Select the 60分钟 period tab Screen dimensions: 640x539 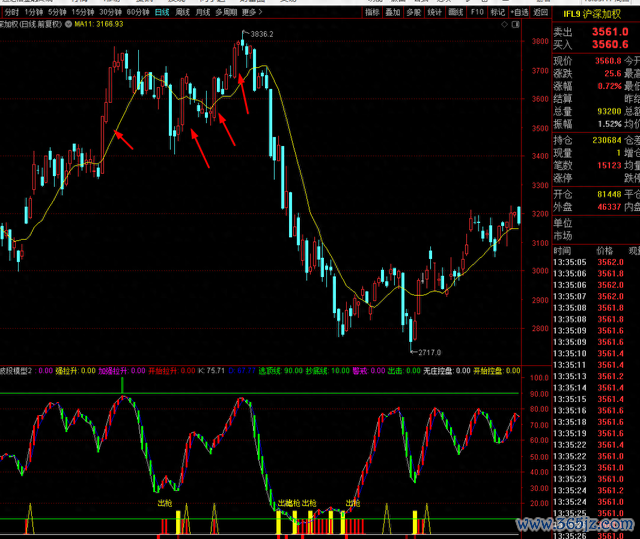pos(138,12)
